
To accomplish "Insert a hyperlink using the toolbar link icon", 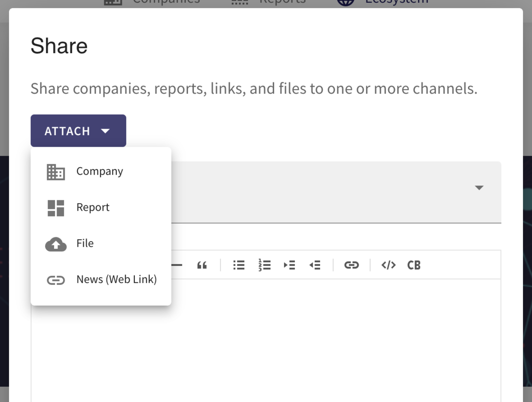I will [x=351, y=265].
